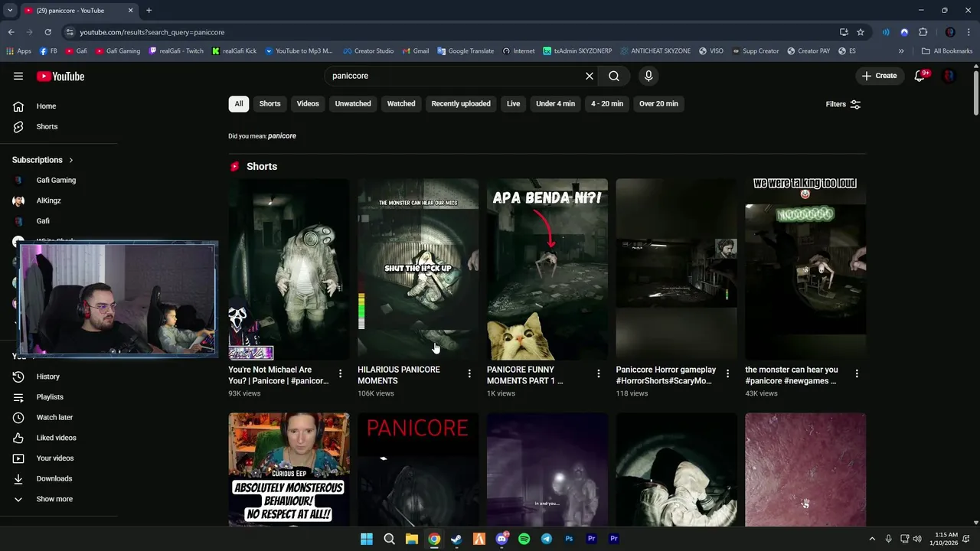
Task: Select the 4 - 20 min filter chip
Action: coord(607,104)
